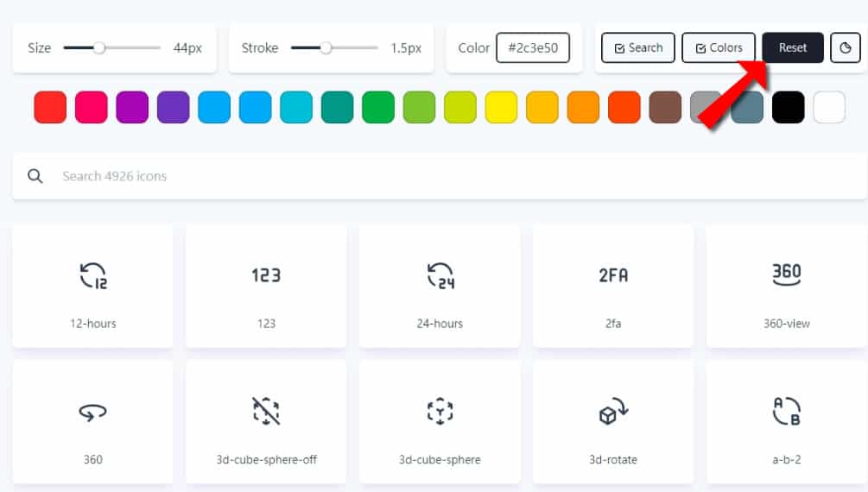Select the 3d-cube-sphere-off icon card

coord(266,422)
